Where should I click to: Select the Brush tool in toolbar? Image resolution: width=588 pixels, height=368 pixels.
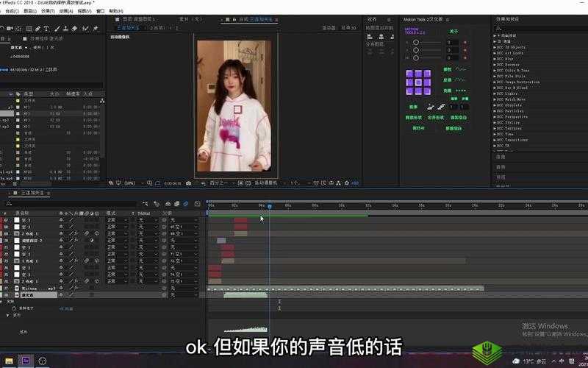tap(57, 28)
